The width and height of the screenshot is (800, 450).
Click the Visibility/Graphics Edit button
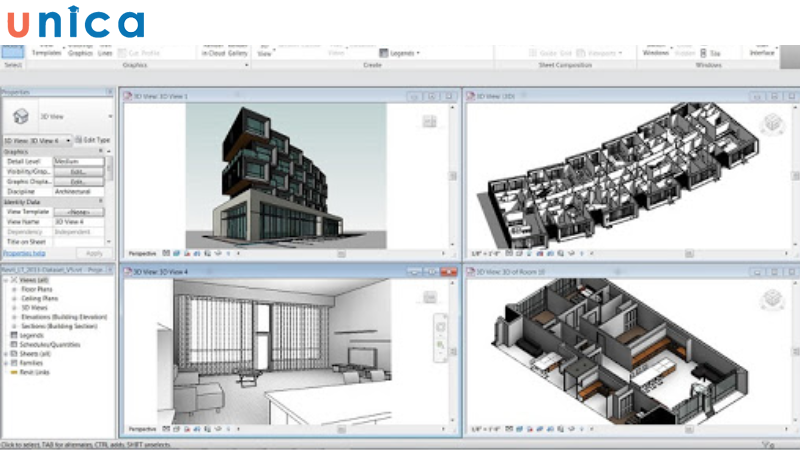click(78, 171)
